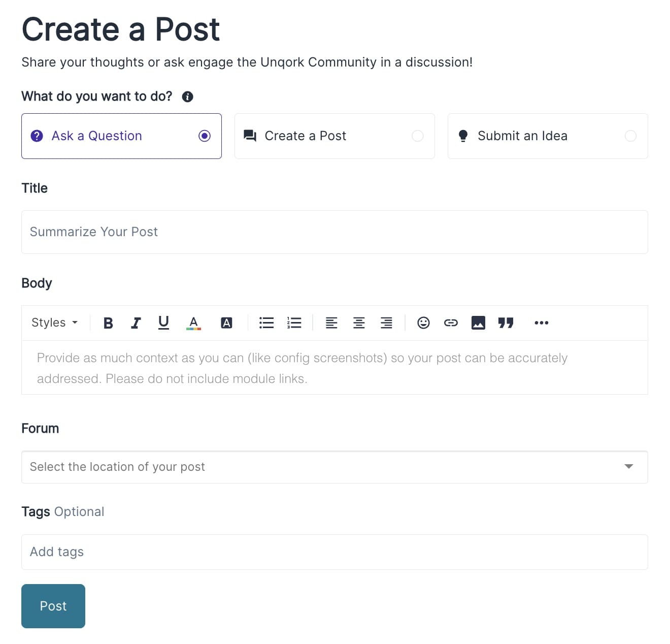Insert an image into the post
The width and height of the screenshot is (670, 644).
coord(478,323)
